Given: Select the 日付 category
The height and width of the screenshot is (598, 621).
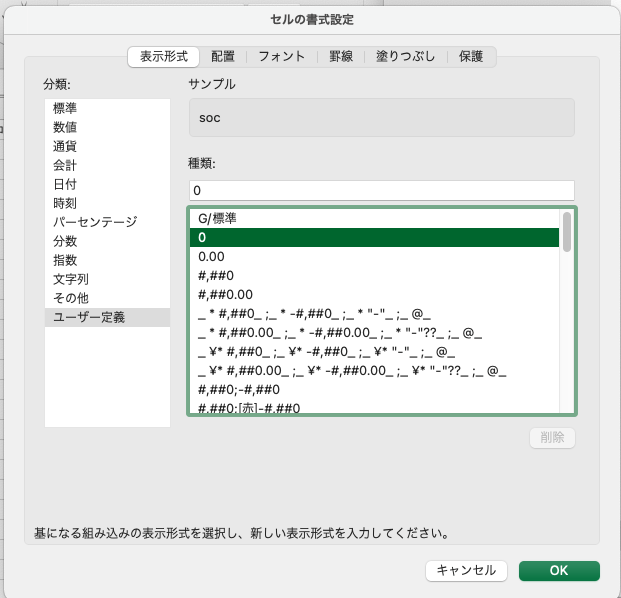Looking at the screenshot, I should point(107,184).
